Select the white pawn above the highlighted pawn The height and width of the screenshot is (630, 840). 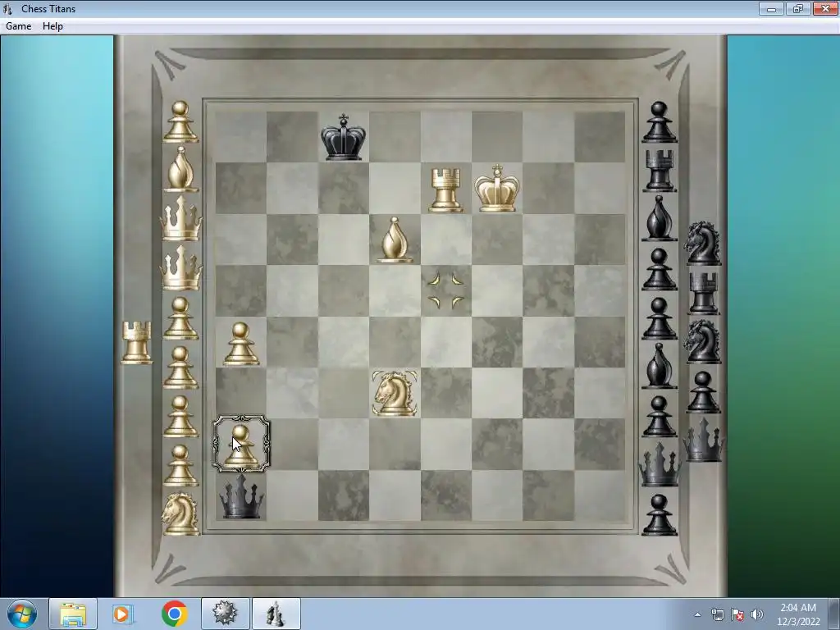tap(241, 344)
